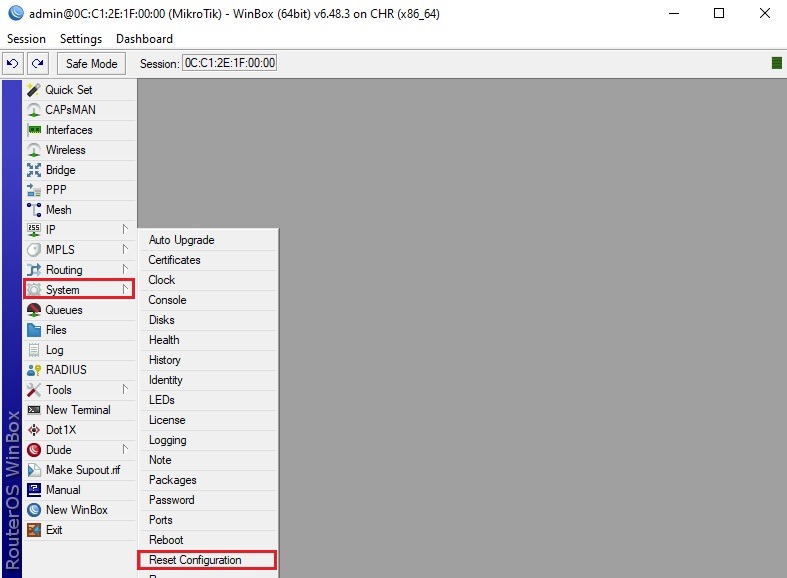Click the redo arrow icon in toolbar
Viewport: 787px width, 578px height.
point(37,63)
